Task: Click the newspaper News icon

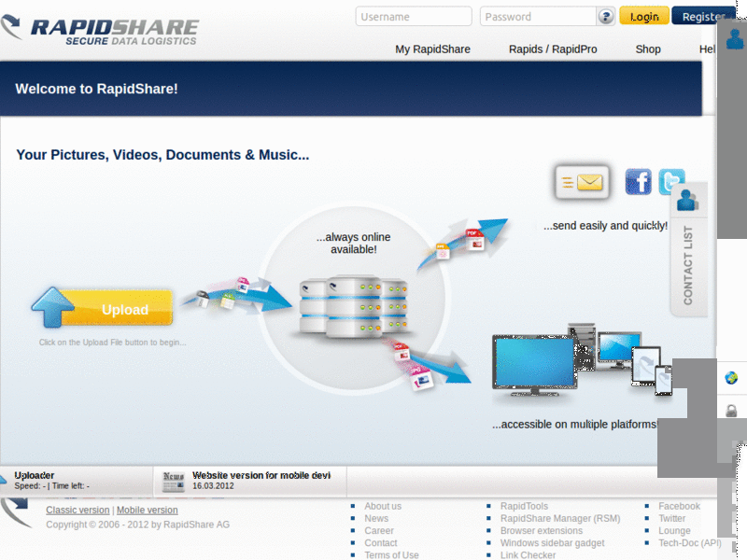Action: pyautogui.click(x=174, y=482)
